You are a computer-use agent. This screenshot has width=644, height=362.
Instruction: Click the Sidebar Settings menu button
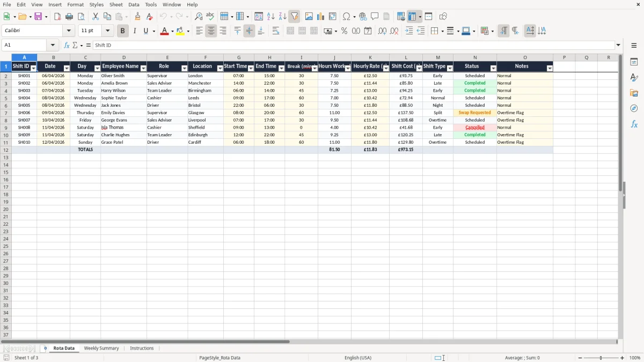coord(634,46)
